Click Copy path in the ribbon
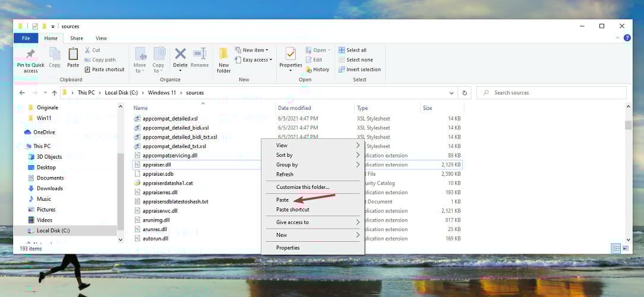This screenshot has height=297, width=644. click(x=100, y=60)
